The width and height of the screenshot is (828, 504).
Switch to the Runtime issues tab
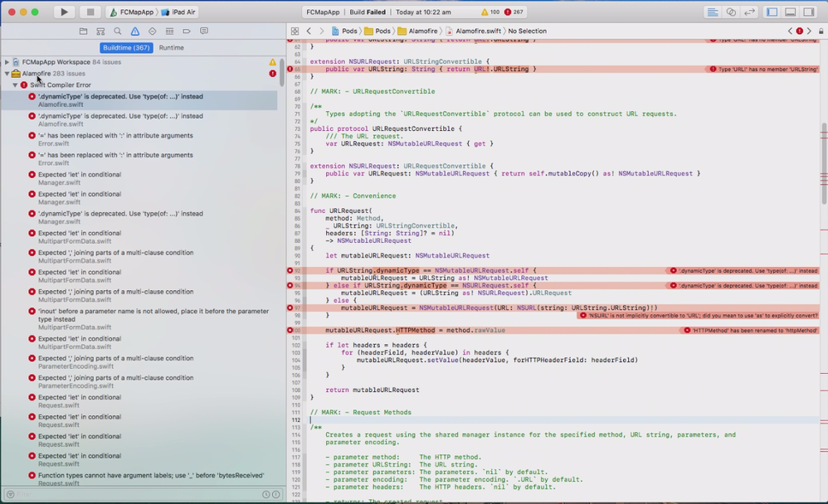coord(172,48)
